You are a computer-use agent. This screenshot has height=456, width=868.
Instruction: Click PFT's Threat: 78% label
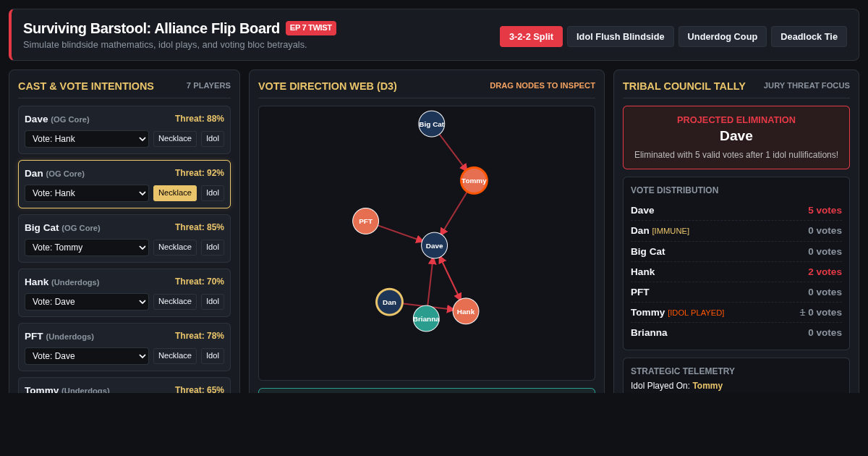pos(200,336)
